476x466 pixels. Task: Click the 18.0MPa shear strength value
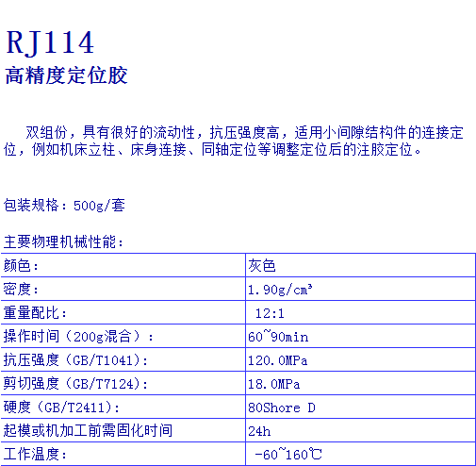tap(273, 384)
